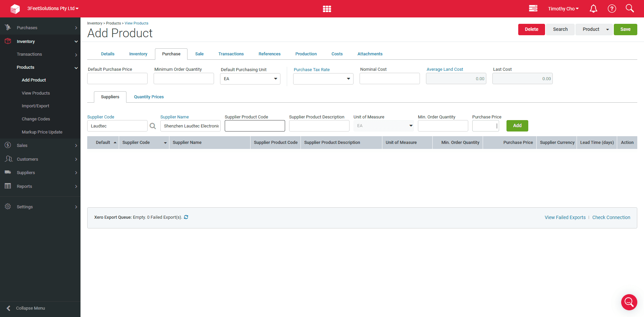Switch to the Attachments tab
This screenshot has width=644, height=317.
(x=370, y=54)
